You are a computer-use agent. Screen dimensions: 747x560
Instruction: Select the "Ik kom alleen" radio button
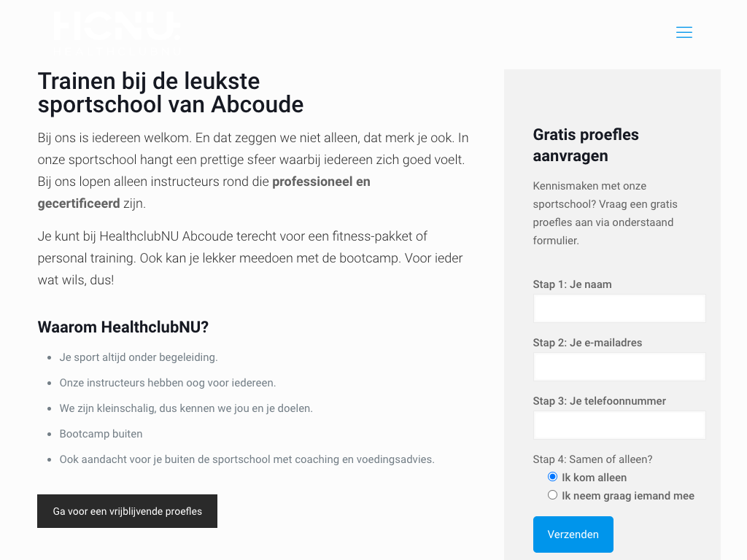tap(552, 477)
